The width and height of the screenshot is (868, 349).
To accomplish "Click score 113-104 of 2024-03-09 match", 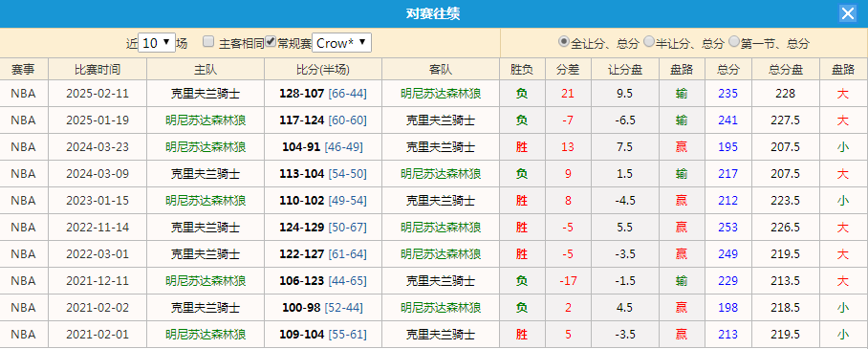I will pos(302,174).
